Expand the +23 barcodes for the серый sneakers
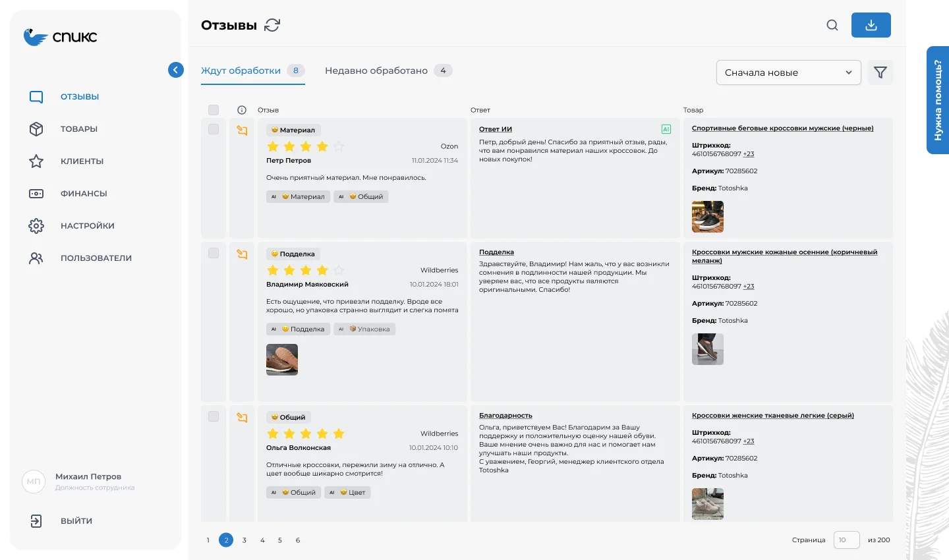 point(749,441)
